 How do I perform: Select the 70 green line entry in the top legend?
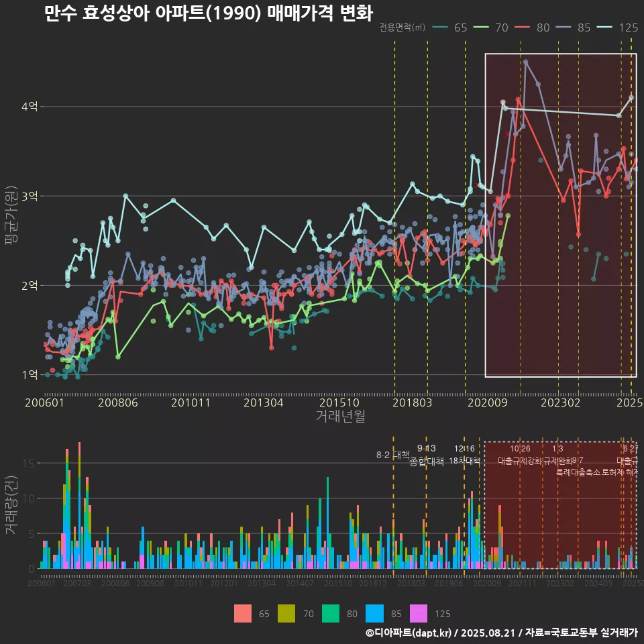click(491, 28)
